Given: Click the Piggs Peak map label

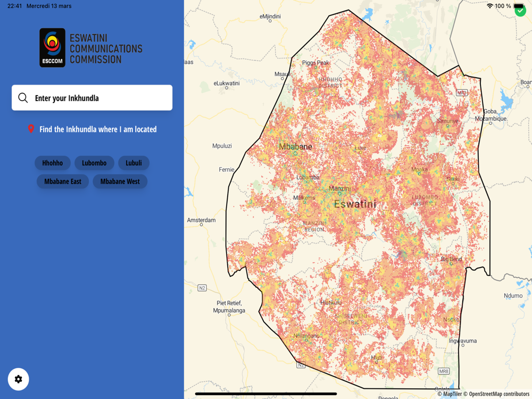Looking at the screenshot, I should 315,63.
